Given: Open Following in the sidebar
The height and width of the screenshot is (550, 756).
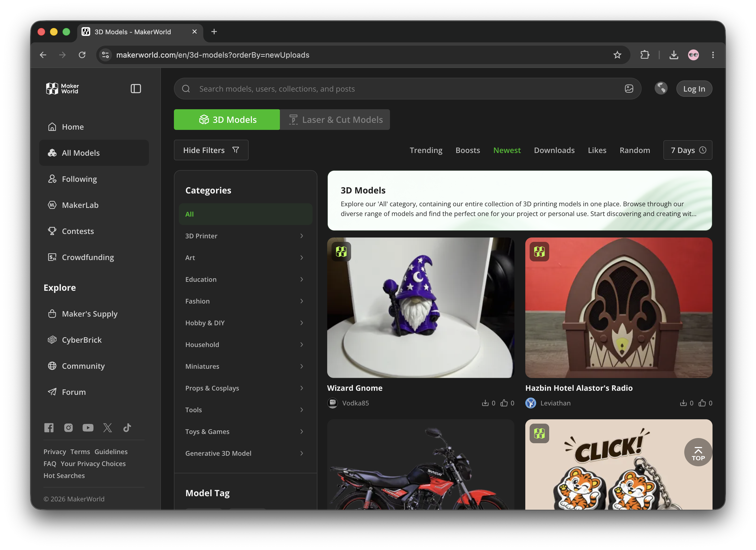Looking at the screenshot, I should point(94,179).
